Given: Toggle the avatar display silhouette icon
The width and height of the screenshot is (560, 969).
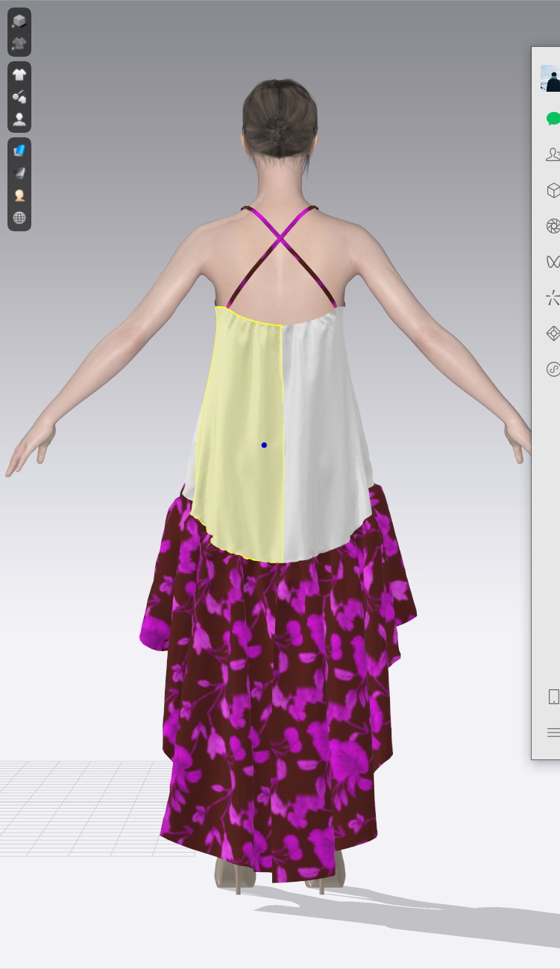Looking at the screenshot, I should (19, 119).
